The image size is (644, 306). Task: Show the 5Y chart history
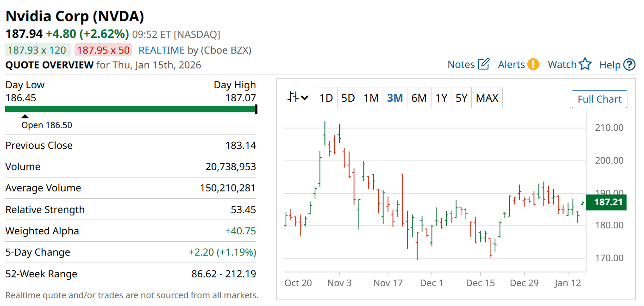click(462, 98)
